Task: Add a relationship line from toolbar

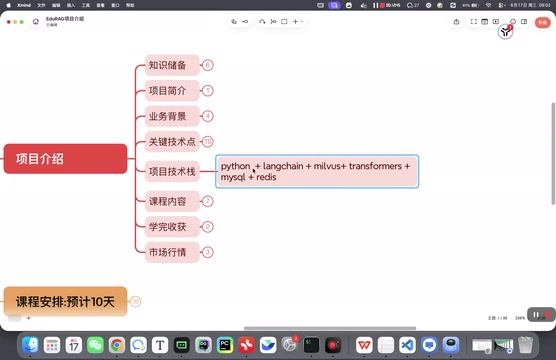Action: tap(262, 22)
